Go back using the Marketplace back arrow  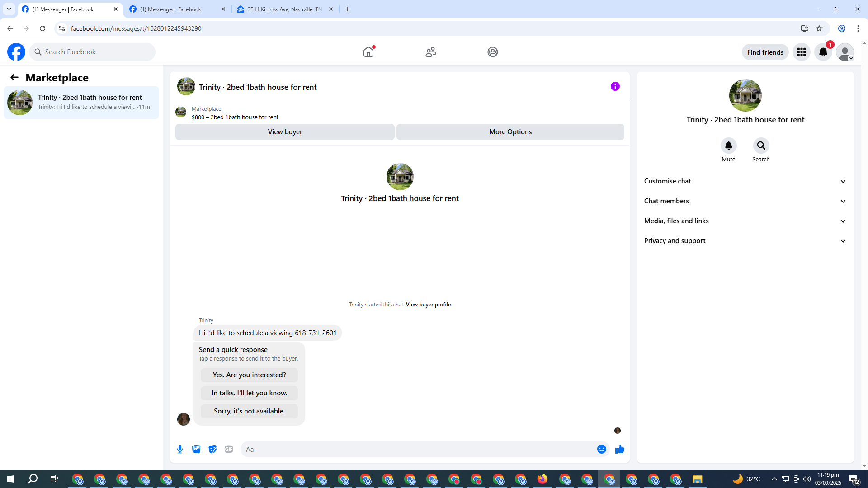[x=14, y=77]
